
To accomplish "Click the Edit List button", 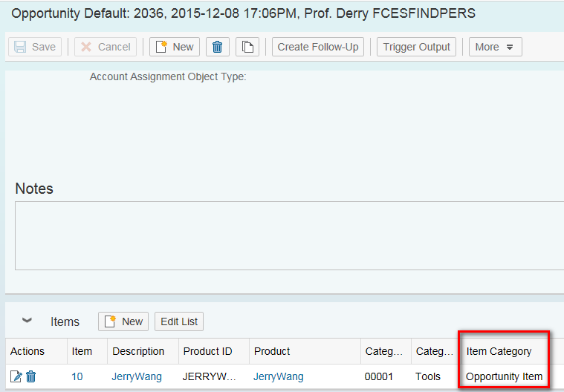I will (179, 321).
